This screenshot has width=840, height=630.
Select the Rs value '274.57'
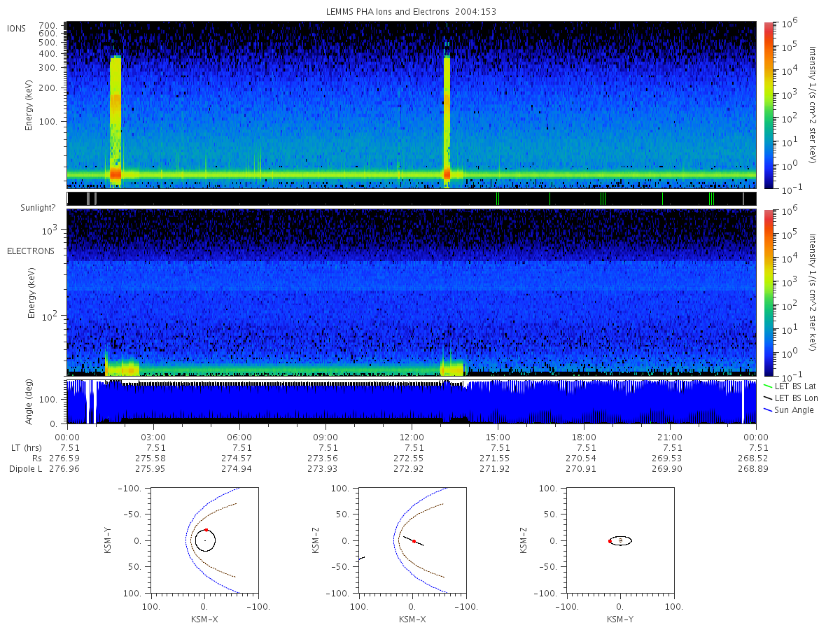236,458
